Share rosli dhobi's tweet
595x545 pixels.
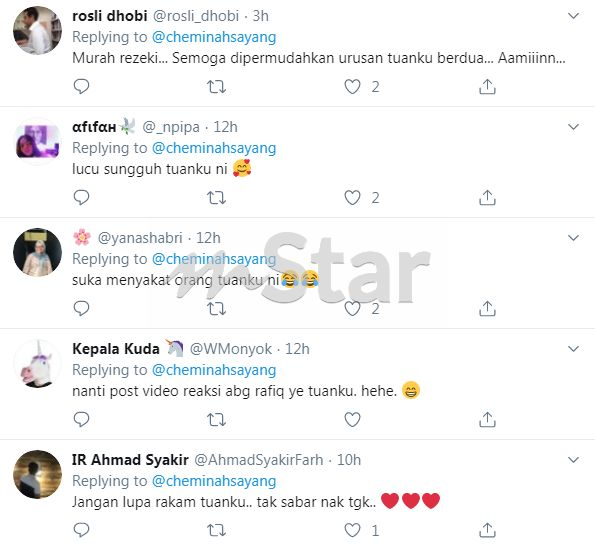point(487,87)
